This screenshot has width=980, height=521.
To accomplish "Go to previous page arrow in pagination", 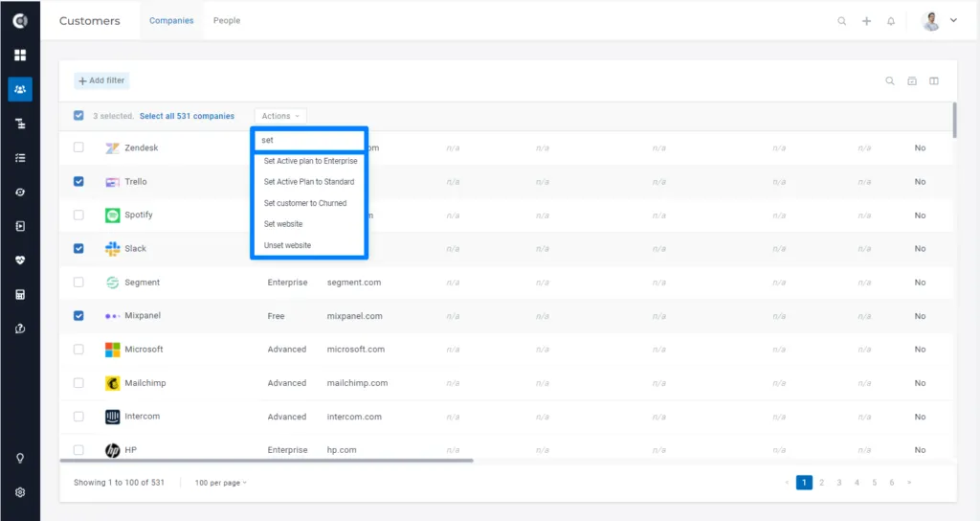I will [x=787, y=483].
